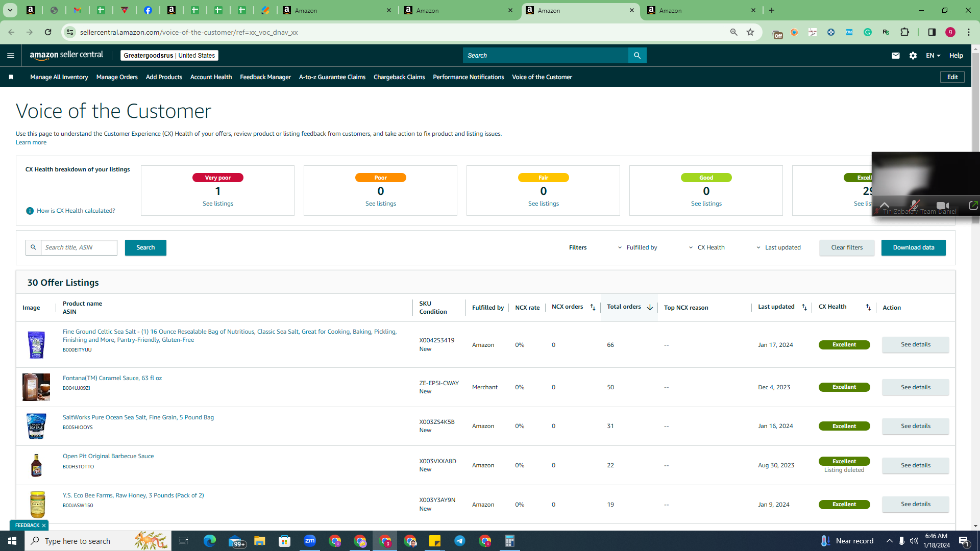The width and height of the screenshot is (980, 551).
Task: Open the Greatergoodsrus United States account switcher
Action: [169, 56]
